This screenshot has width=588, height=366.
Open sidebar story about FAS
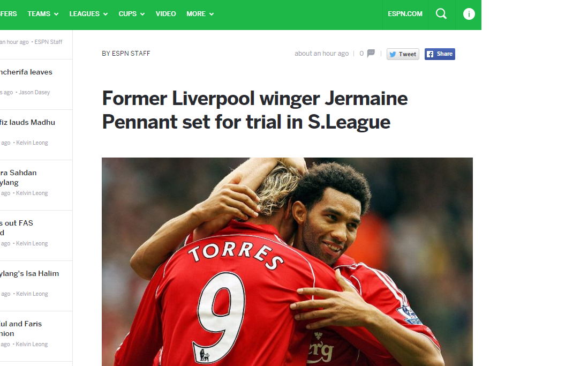[17, 228]
